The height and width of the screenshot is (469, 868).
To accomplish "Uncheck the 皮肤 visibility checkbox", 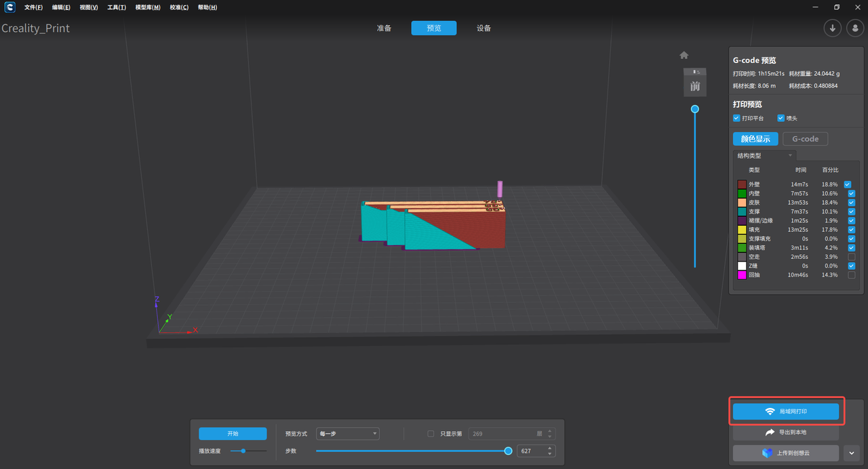I will pyautogui.click(x=852, y=203).
